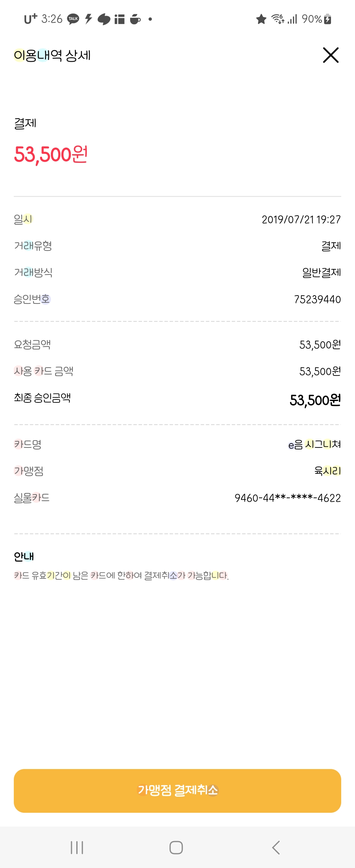The height and width of the screenshot is (868, 355).
Task: Tap the 일반결제 transaction method value
Action: (x=321, y=272)
